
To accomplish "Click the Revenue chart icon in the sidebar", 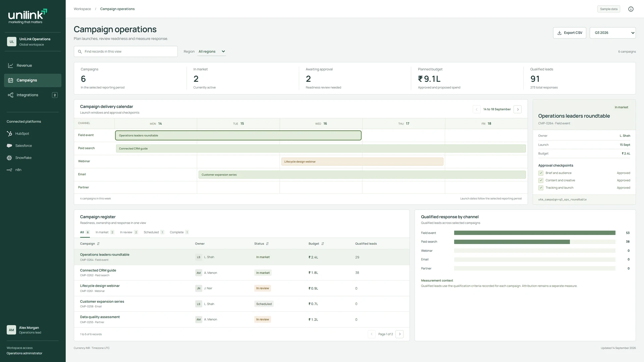I will [11, 65].
